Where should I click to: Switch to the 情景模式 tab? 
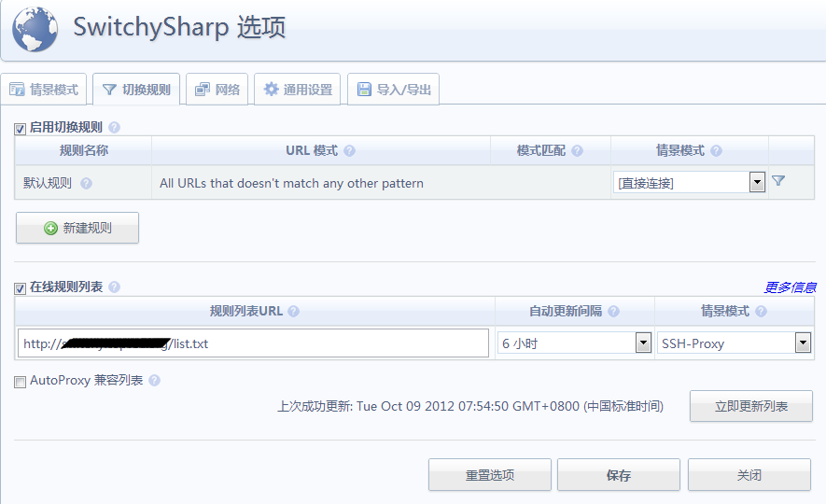(x=44, y=90)
